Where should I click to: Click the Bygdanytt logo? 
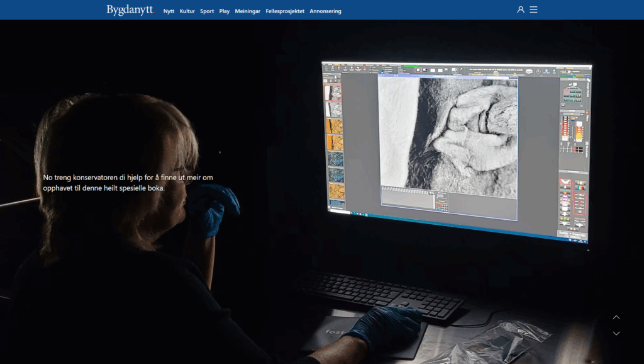point(130,10)
